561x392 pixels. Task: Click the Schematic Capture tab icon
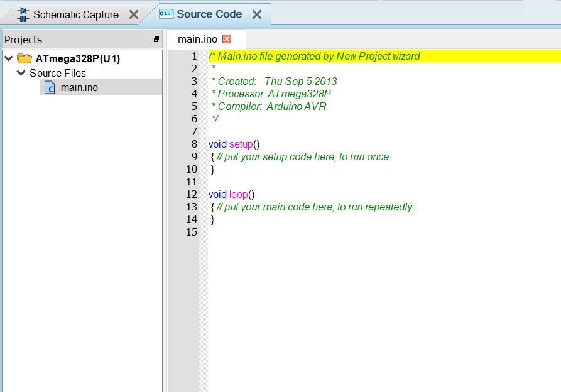23,14
